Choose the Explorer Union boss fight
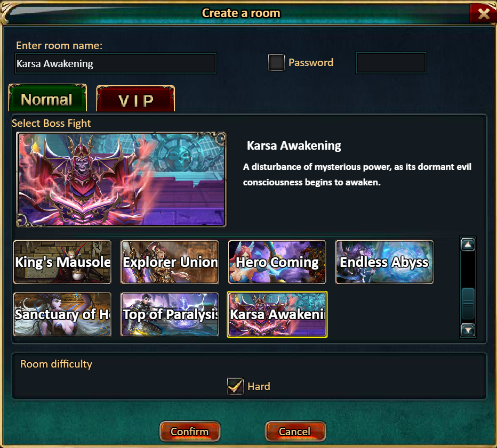 coord(170,262)
